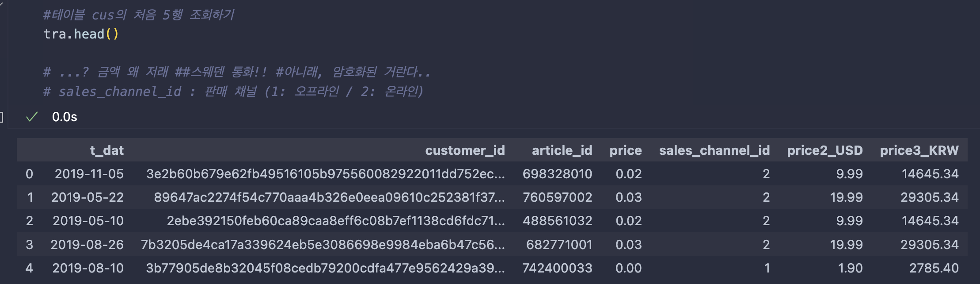Click the comment about the first 5 rows
The height and width of the screenshot is (284, 980).
click(x=139, y=15)
